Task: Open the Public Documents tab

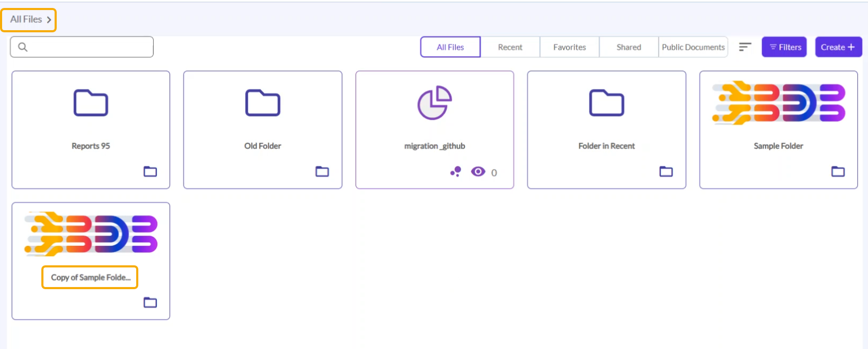Action: point(693,47)
